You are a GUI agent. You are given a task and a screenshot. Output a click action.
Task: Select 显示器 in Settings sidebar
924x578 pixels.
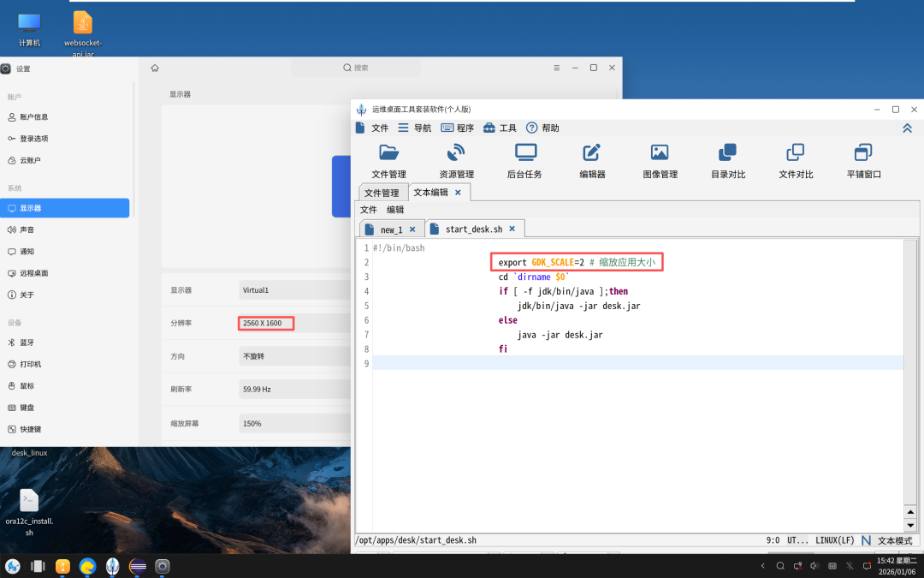point(65,208)
